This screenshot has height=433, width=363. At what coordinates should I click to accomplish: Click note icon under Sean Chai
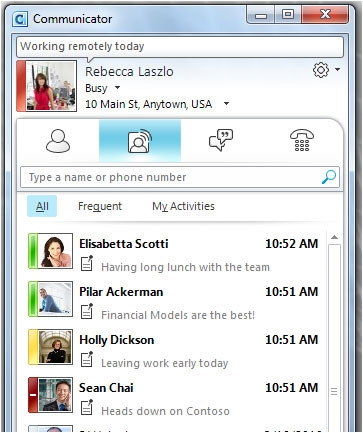coord(87,407)
